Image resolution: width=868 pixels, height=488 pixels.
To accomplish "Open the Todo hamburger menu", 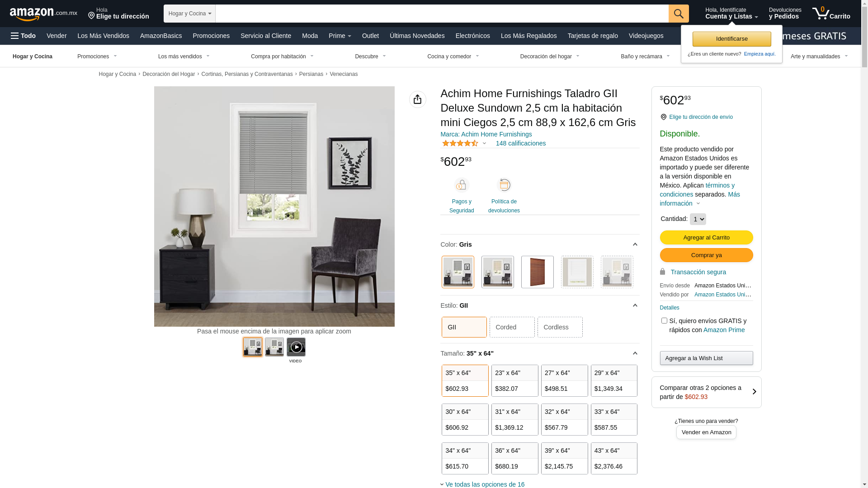I will click(24, 36).
